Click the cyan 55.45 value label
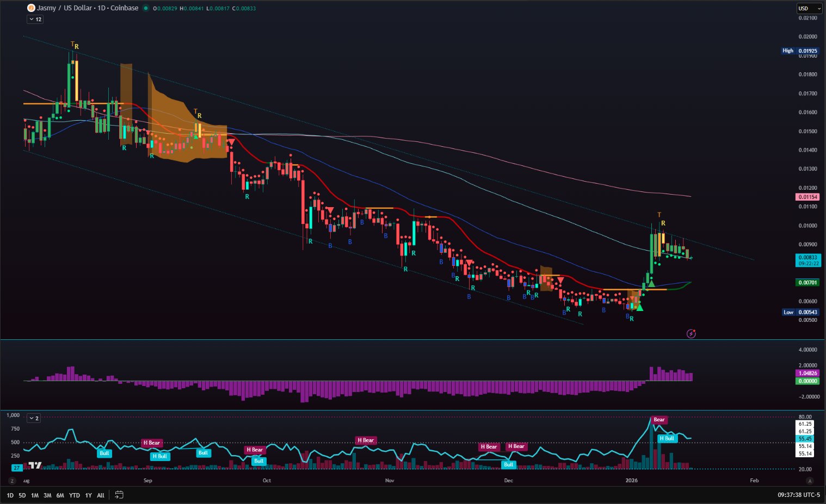Image resolution: width=826 pixels, height=504 pixels. pos(805,439)
